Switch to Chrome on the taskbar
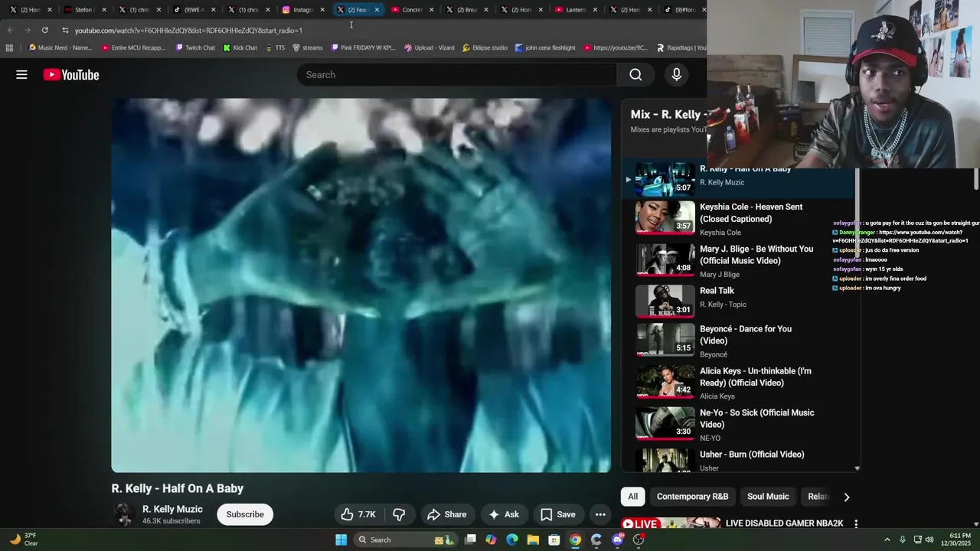The image size is (980, 551). 575,540
